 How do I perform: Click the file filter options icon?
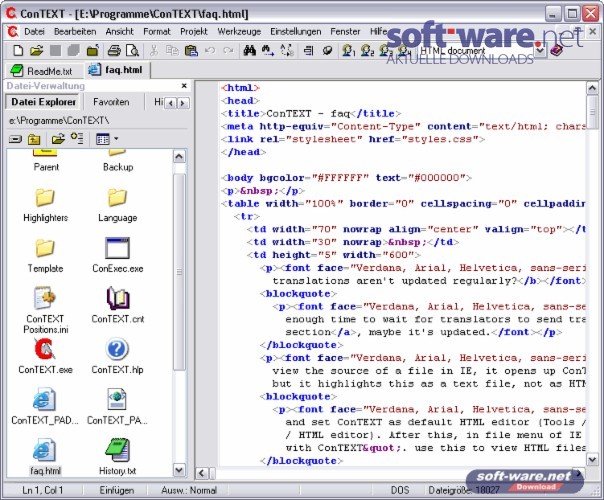(77, 138)
